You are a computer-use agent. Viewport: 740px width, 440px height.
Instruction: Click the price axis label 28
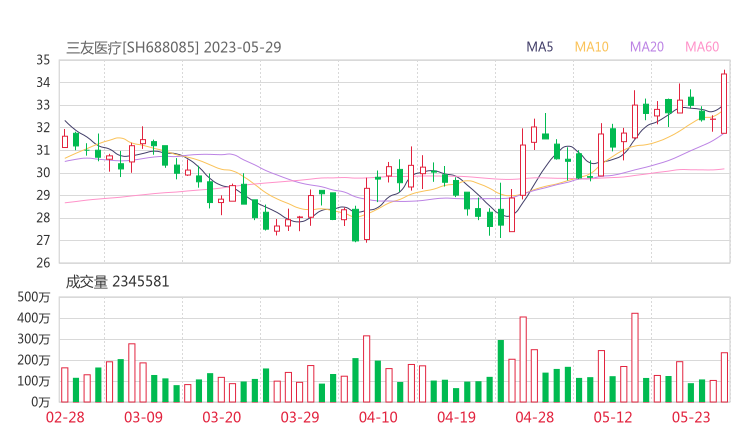tap(43, 218)
